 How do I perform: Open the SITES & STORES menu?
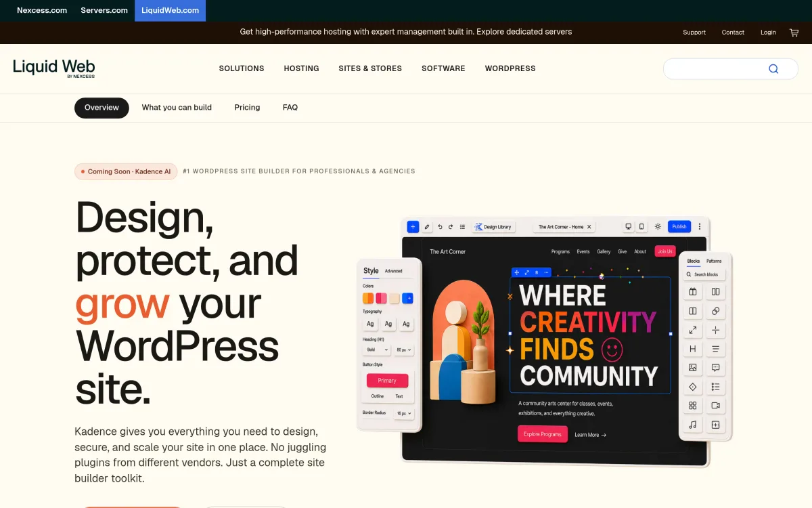click(x=370, y=68)
